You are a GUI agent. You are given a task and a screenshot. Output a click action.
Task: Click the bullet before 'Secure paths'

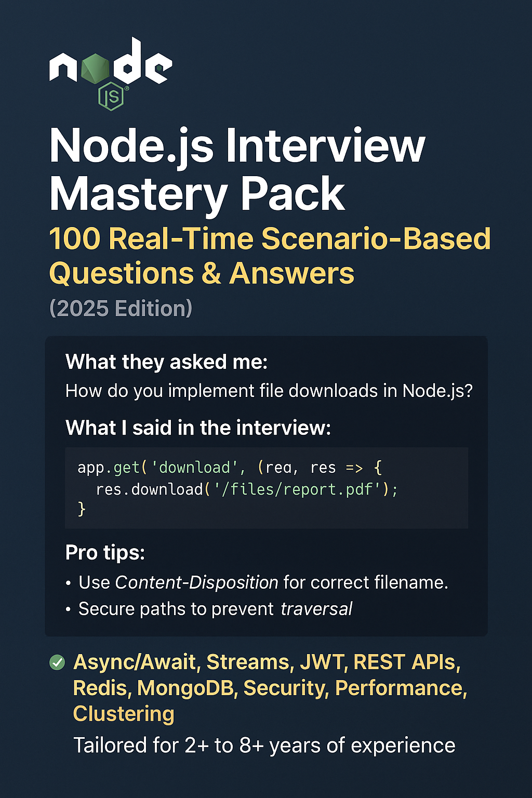(x=68, y=610)
